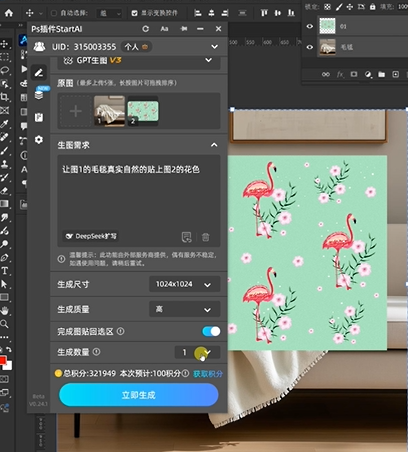Select the Clone Stamp tool
408x452 pixels.
pos(5,164)
